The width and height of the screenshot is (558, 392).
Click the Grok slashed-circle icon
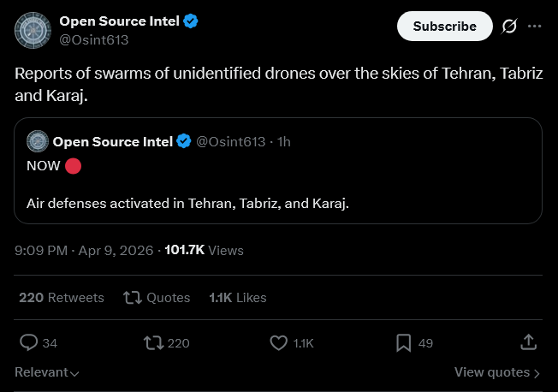(508, 27)
